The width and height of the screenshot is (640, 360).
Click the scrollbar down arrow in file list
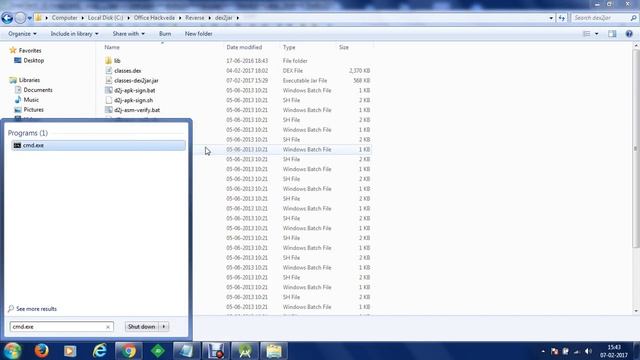(636, 311)
